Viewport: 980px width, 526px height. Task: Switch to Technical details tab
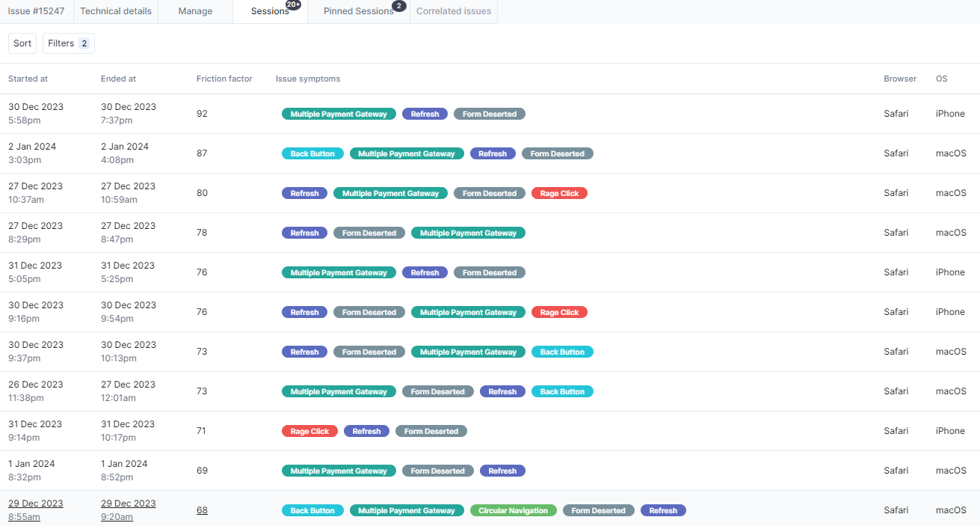[x=116, y=11]
